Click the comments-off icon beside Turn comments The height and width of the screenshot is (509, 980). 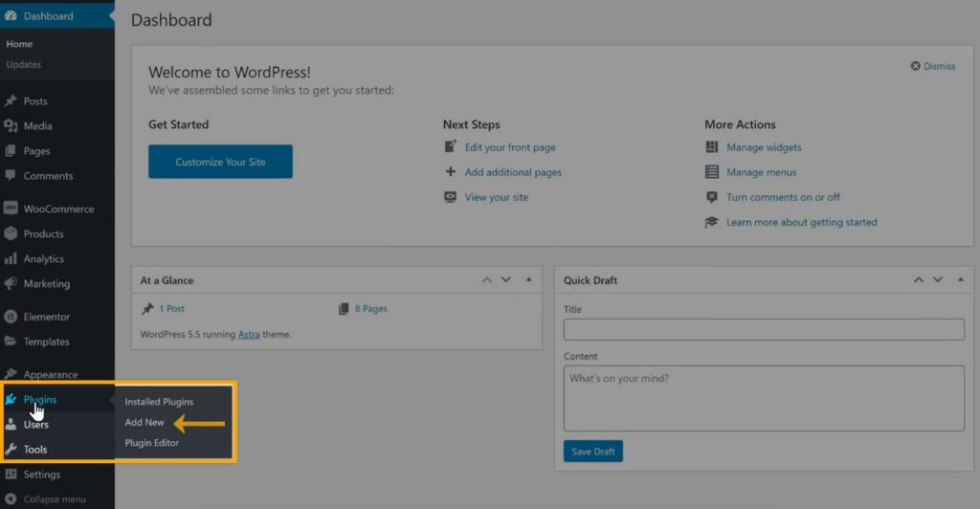712,197
